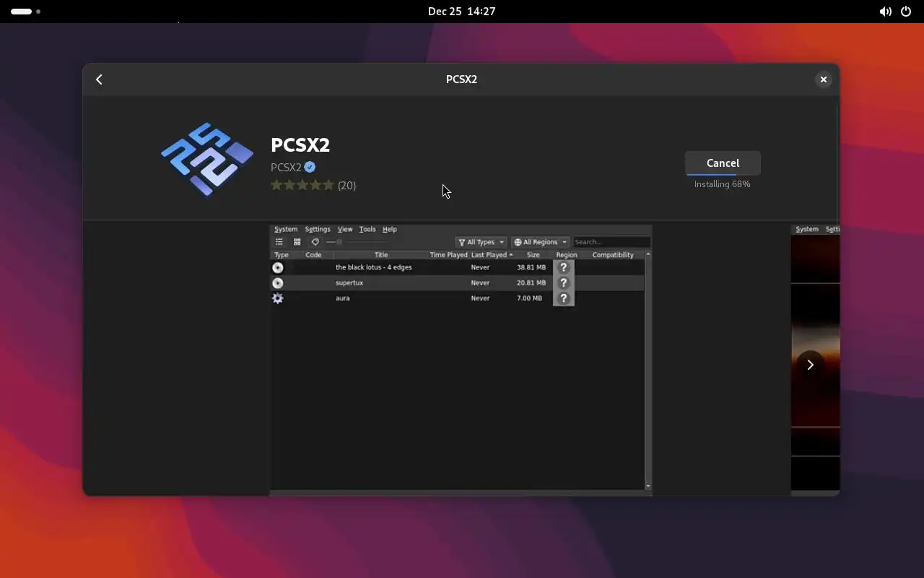This screenshot has height=578, width=924.
Task: Click the Search field in the screenshot
Action: click(611, 242)
